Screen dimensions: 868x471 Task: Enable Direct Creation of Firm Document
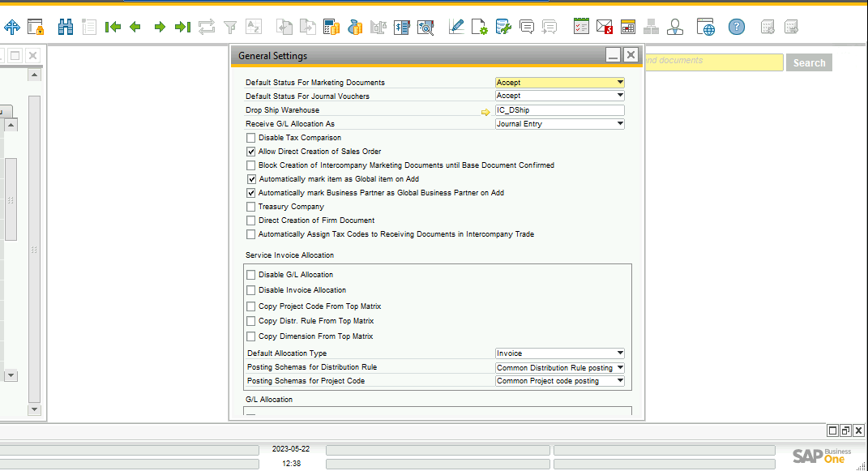click(250, 221)
